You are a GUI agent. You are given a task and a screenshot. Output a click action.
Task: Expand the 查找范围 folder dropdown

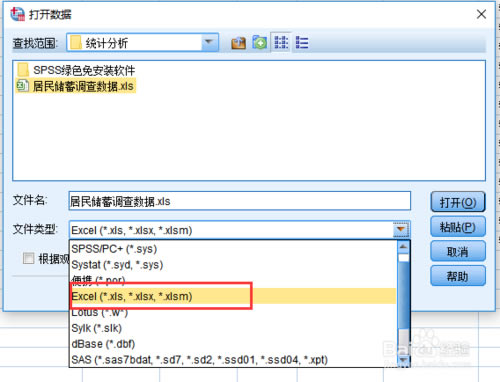pos(209,42)
